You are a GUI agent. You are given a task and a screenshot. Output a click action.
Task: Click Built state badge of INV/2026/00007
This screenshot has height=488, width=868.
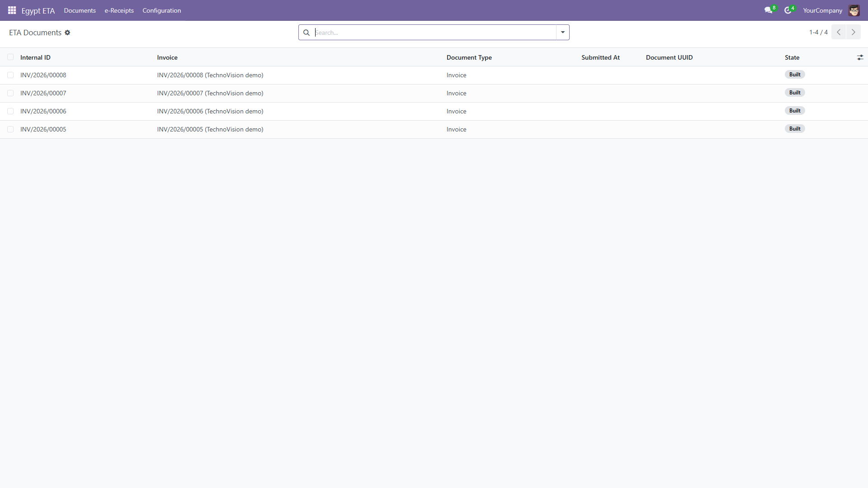pyautogui.click(x=794, y=93)
